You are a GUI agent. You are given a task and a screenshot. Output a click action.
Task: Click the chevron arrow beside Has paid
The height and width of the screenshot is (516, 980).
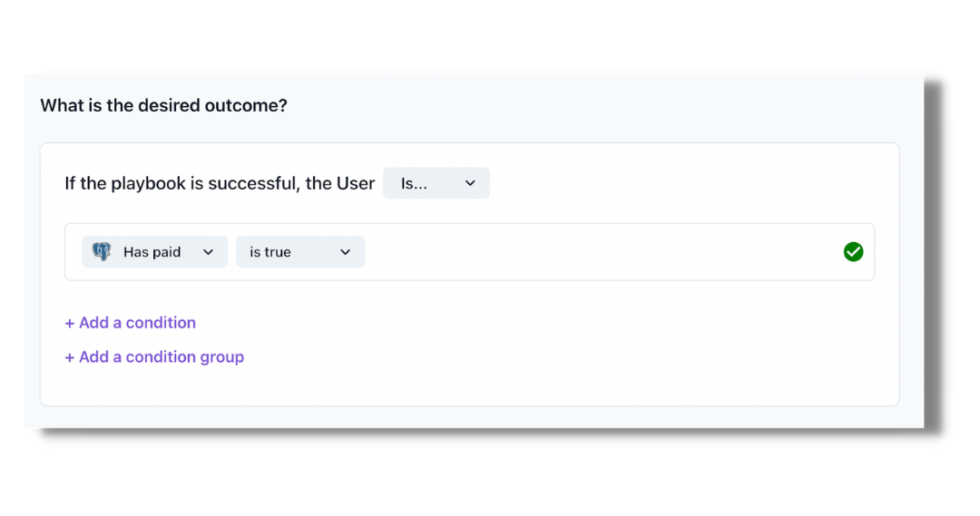208,252
